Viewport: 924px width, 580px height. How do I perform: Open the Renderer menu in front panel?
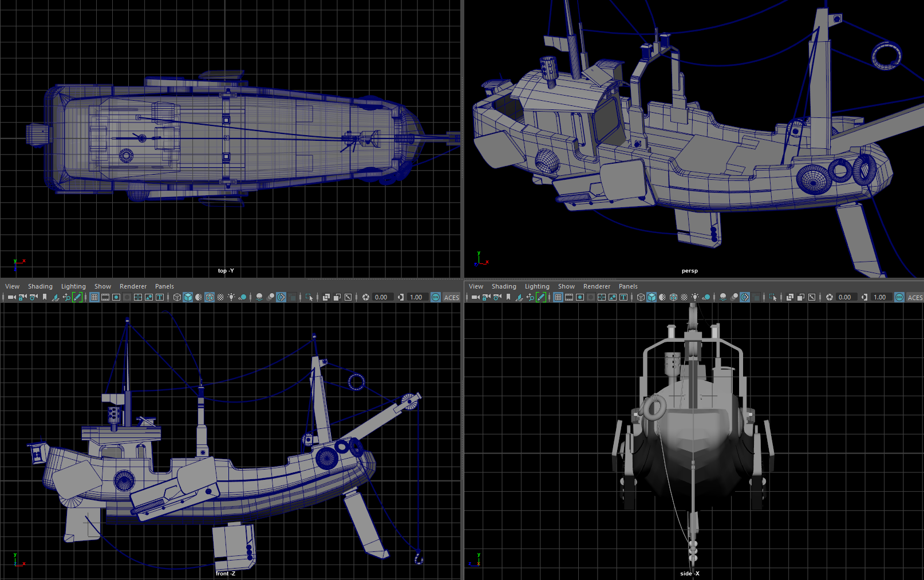click(133, 286)
